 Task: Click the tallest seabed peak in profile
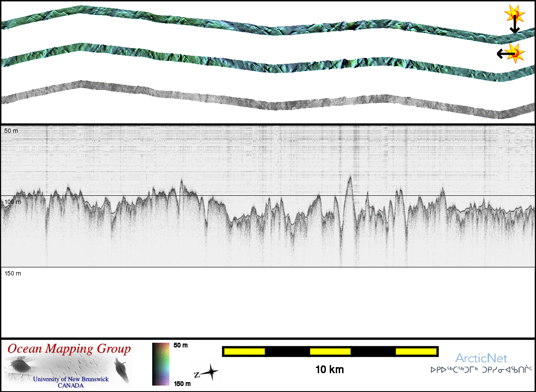coord(350,177)
